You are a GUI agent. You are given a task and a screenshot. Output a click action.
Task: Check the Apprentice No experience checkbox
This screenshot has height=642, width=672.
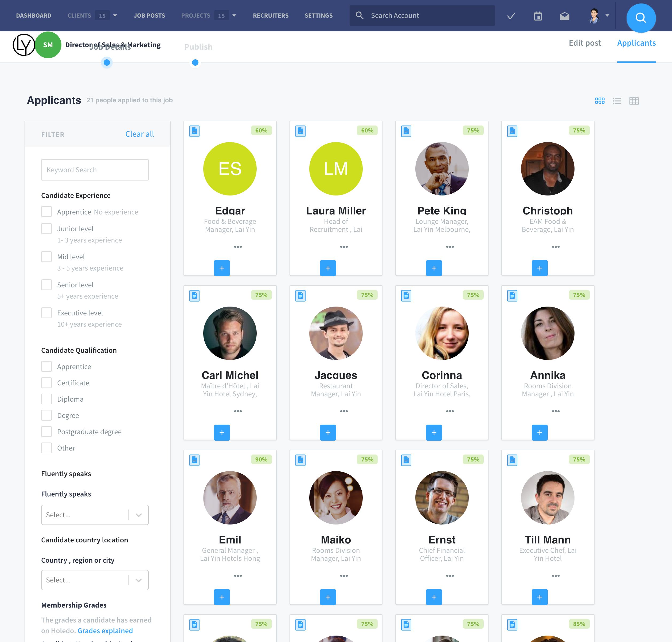pyautogui.click(x=46, y=212)
